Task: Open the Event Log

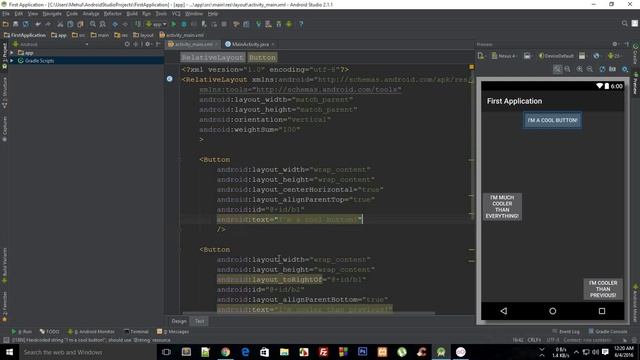Action: [566, 332]
